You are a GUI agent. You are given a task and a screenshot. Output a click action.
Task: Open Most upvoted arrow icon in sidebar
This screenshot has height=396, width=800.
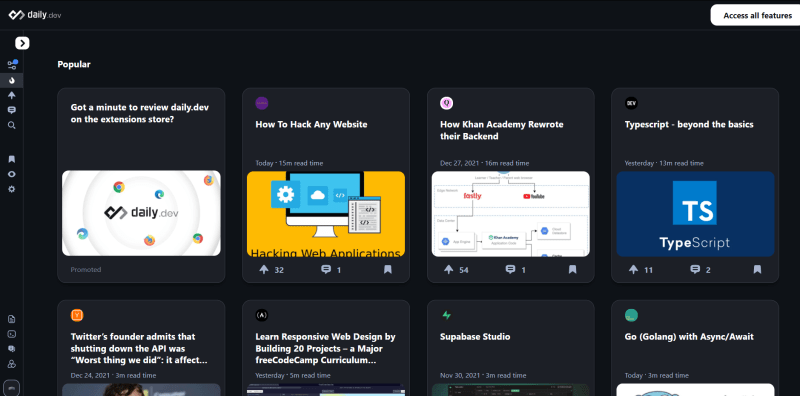pos(12,95)
